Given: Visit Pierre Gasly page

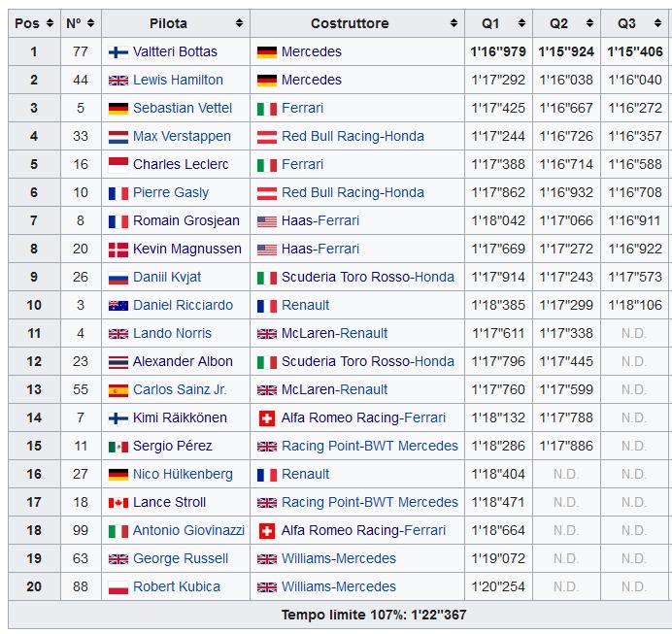Looking at the screenshot, I should tap(171, 193).
